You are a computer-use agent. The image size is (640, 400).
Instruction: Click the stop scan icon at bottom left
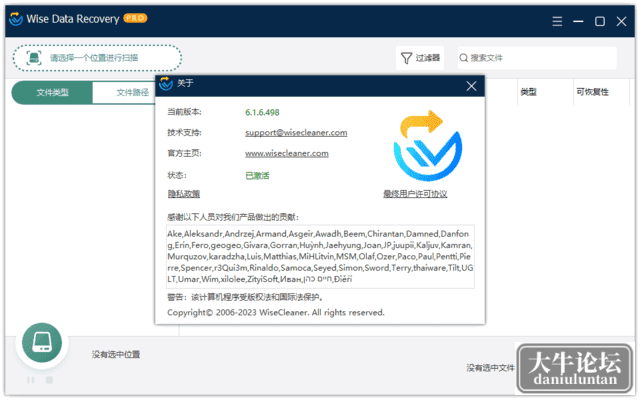point(49,380)
